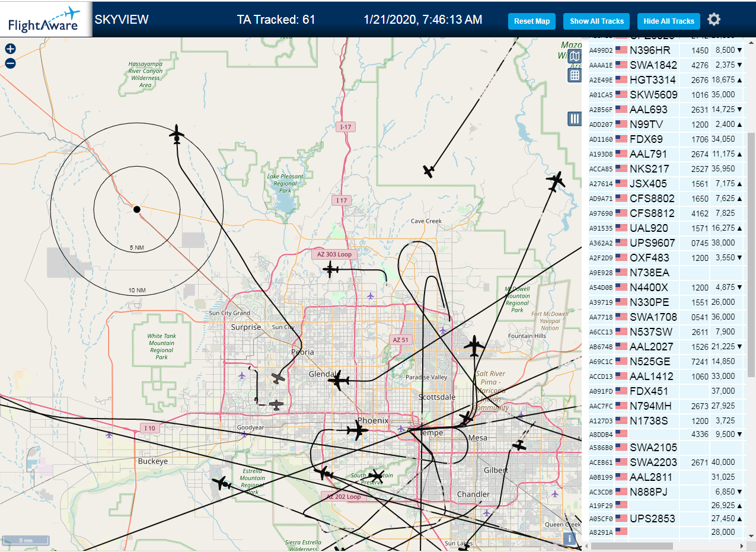Click the 5 nm map scale bar
Viewport: 756px width, 552px height.
pyautogui.click(x=25, y=540)
